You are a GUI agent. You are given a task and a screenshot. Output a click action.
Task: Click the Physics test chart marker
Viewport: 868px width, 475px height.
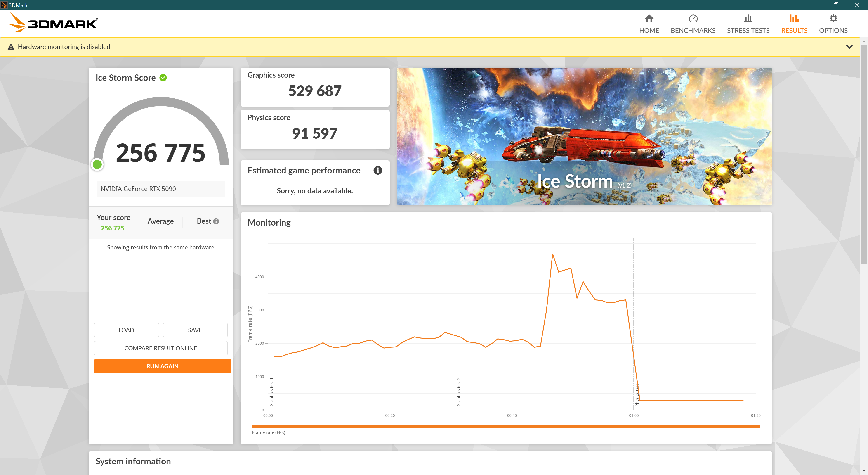tap(637, 395)
